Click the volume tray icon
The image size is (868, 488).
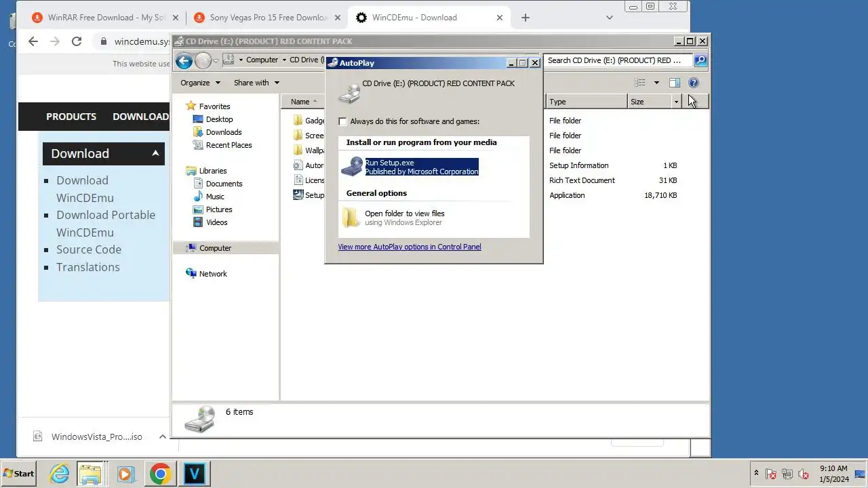[x=804, y=474]
